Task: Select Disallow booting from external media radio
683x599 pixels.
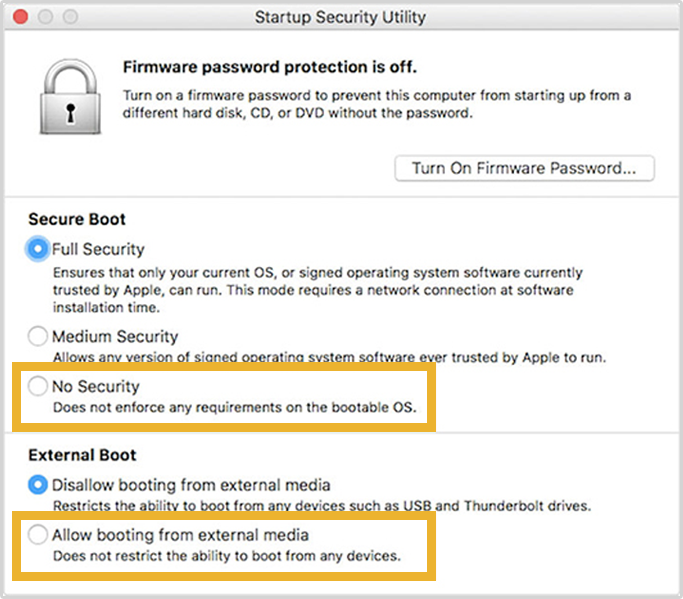Action: coord(37,484)
